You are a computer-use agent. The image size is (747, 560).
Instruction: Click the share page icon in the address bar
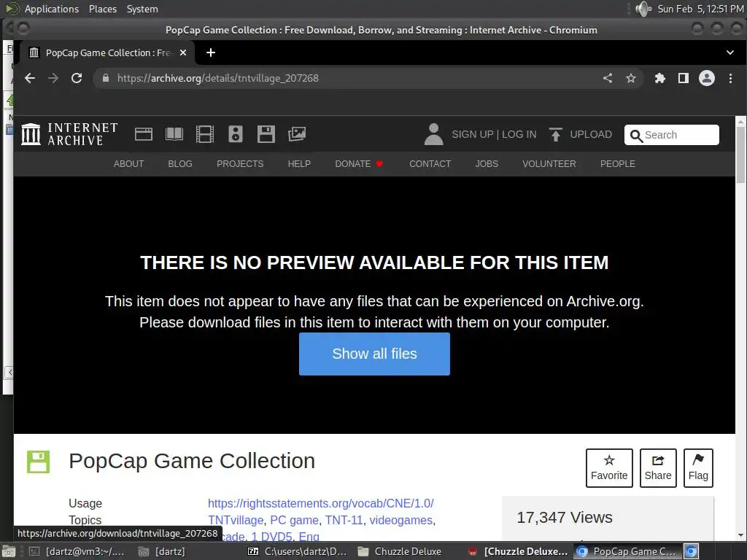(x=608, y=78)
